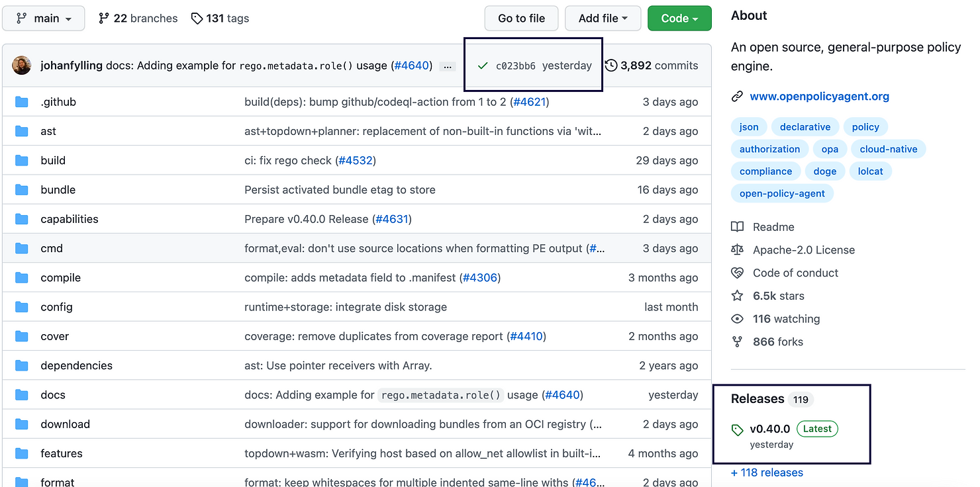Select the open-policy-agent topic tag

click(782, 194)
